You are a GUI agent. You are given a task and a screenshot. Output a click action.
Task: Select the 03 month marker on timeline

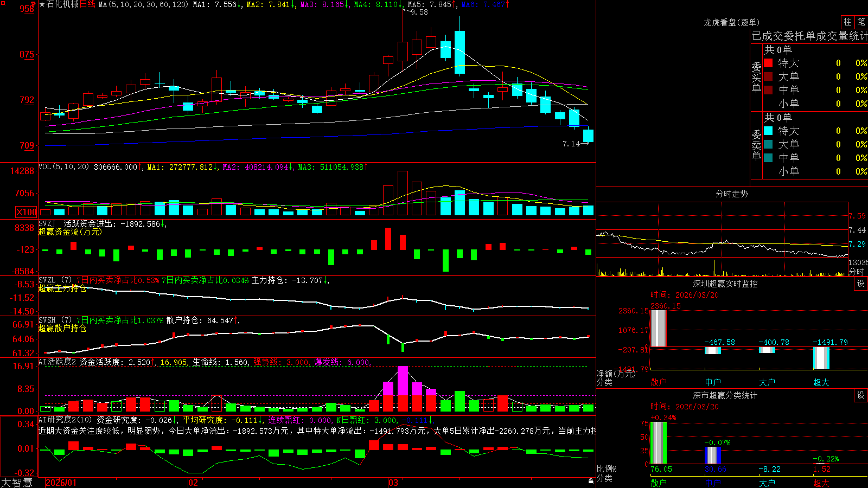(x=393, y=483)
